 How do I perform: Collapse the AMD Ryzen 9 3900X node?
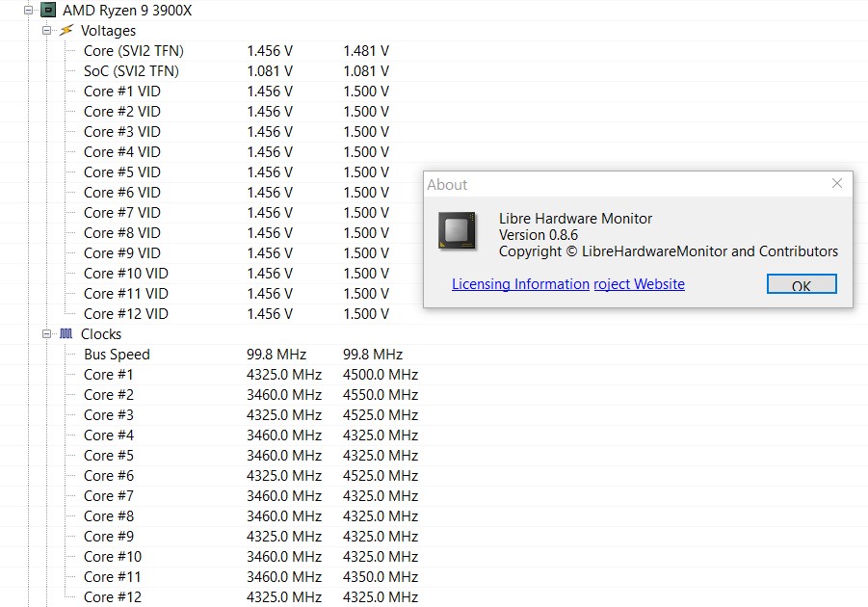[x=28, y=10]
